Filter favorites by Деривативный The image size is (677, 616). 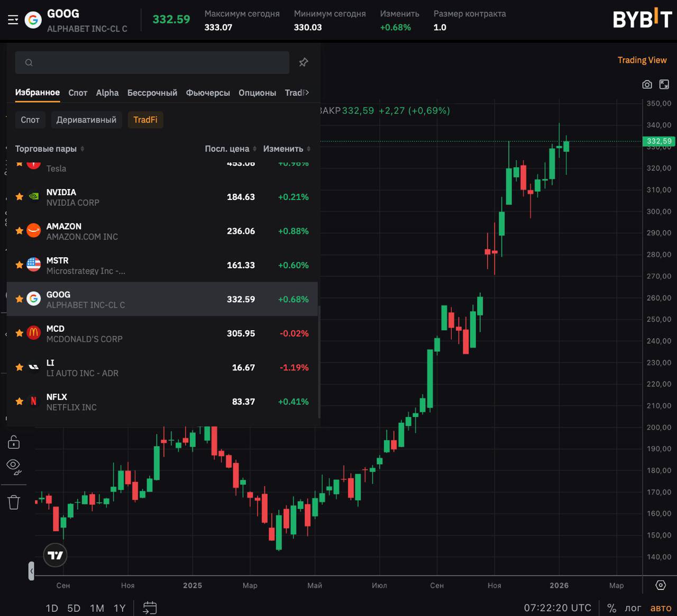click(86, 120)
